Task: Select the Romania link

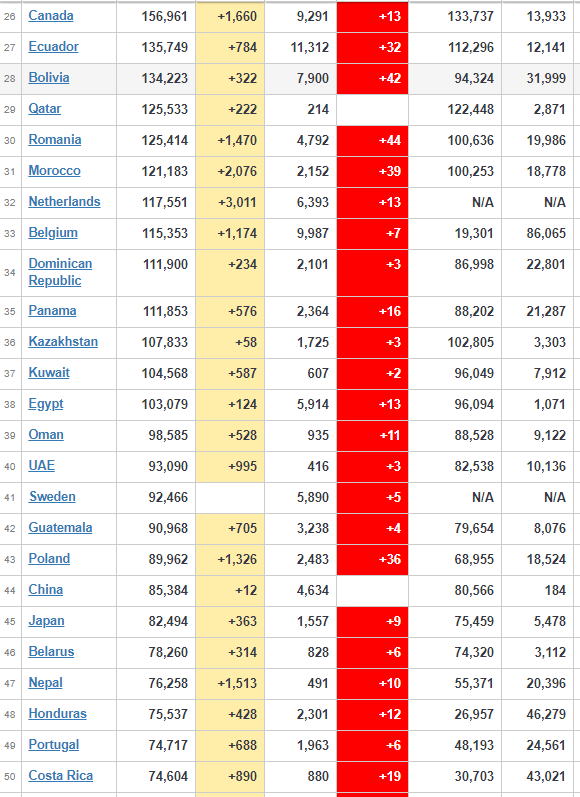Action: (x=55, y=140)
